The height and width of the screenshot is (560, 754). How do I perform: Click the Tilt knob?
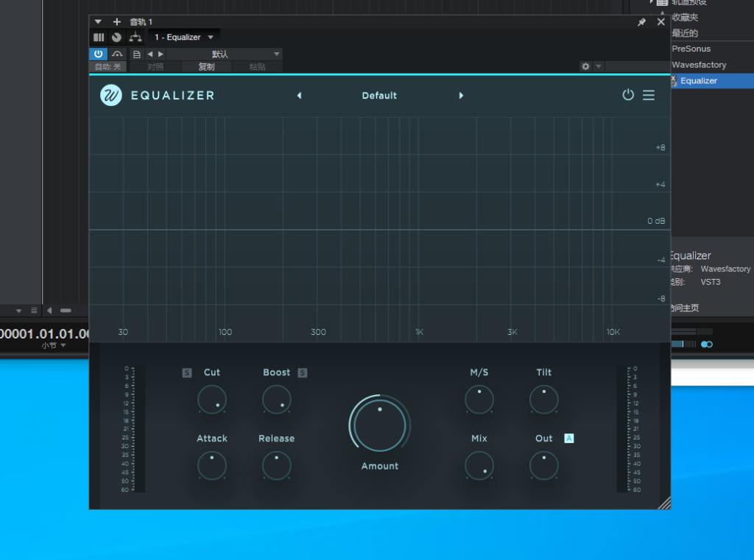tap(544, 400)
